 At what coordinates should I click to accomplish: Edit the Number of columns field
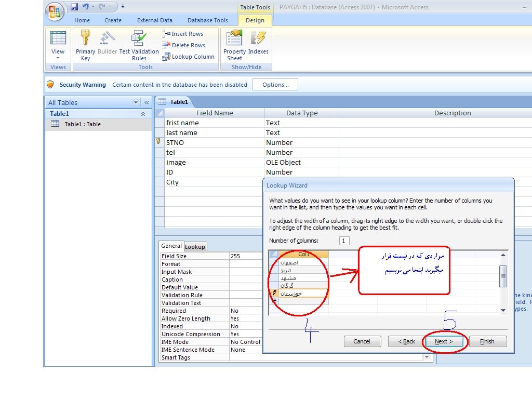point(344,241)
